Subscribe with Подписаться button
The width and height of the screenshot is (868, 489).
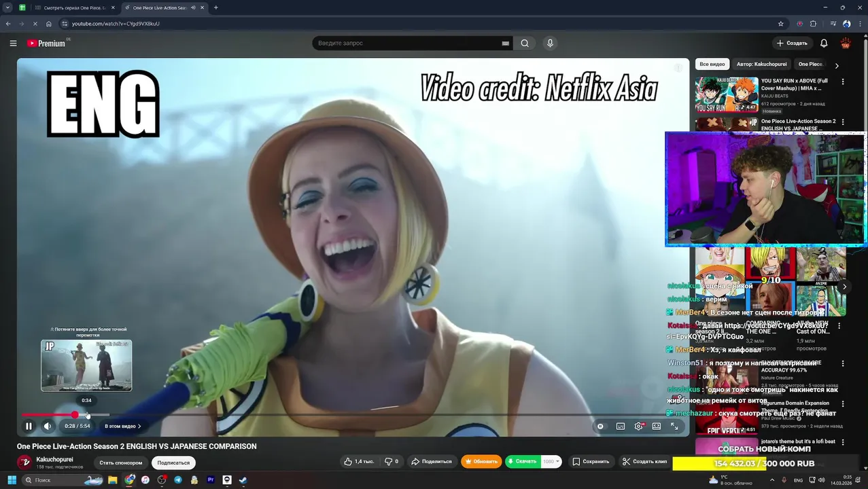click(173, 463)
